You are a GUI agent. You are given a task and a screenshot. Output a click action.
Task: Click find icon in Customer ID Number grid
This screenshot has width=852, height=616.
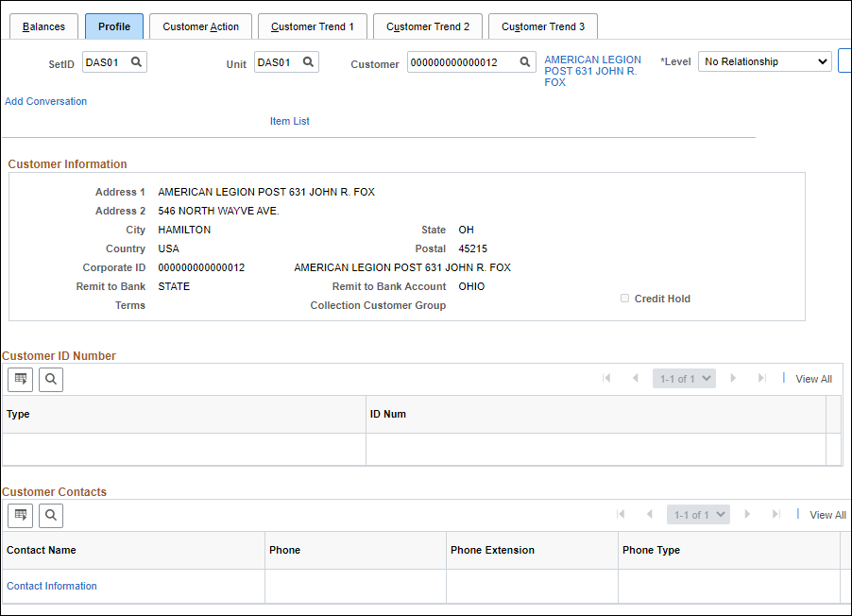pos(51,379)
